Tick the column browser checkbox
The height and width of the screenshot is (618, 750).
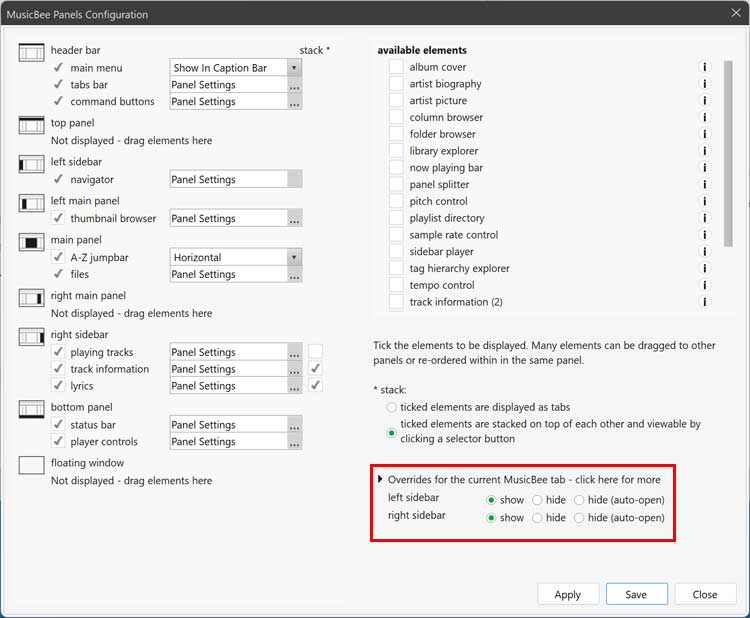[396, 117]
